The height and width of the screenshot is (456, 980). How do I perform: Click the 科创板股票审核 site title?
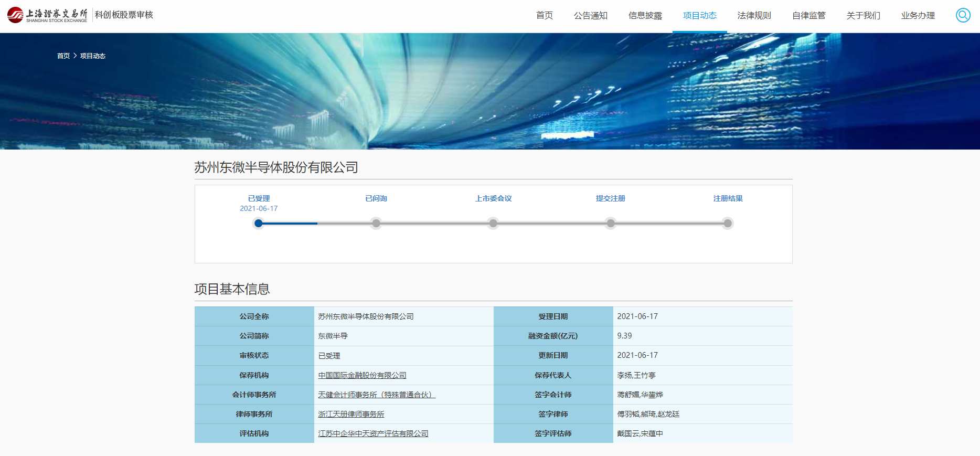pyautogui.click(x=124, y=15)
